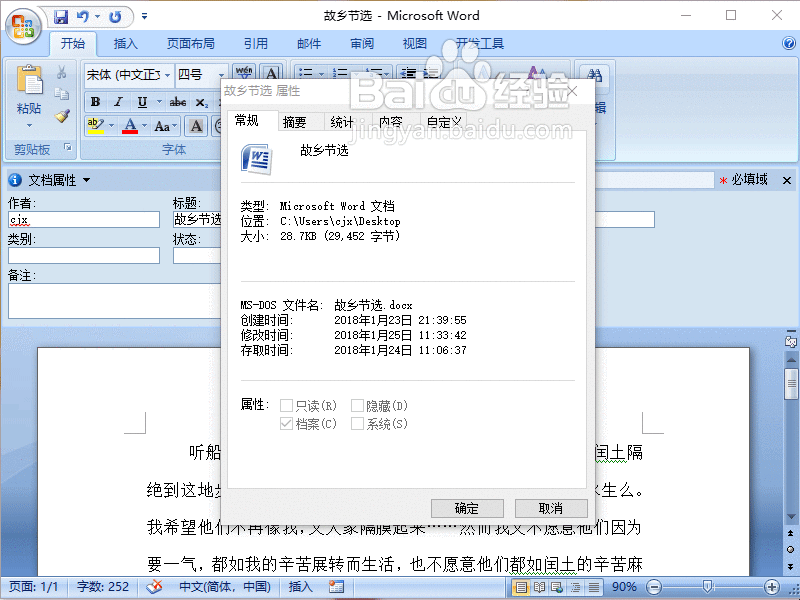This screenshot has width=800, height=600.
Task: Open font color dropdown arrow
Action: point(144,126)
